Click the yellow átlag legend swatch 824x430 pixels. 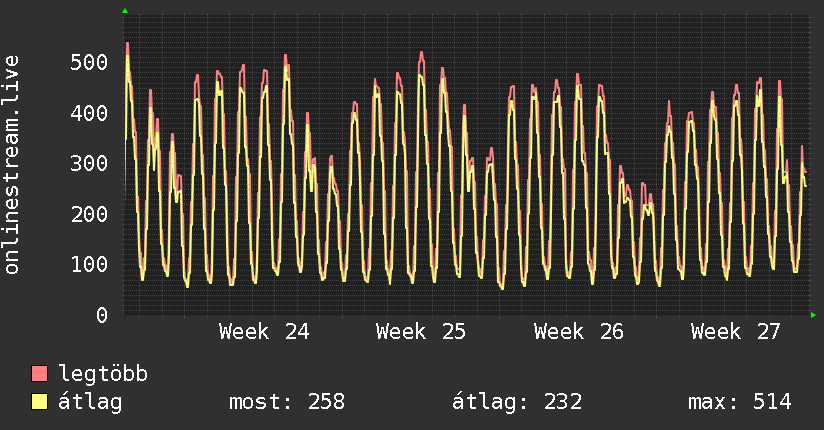(39, 401)
